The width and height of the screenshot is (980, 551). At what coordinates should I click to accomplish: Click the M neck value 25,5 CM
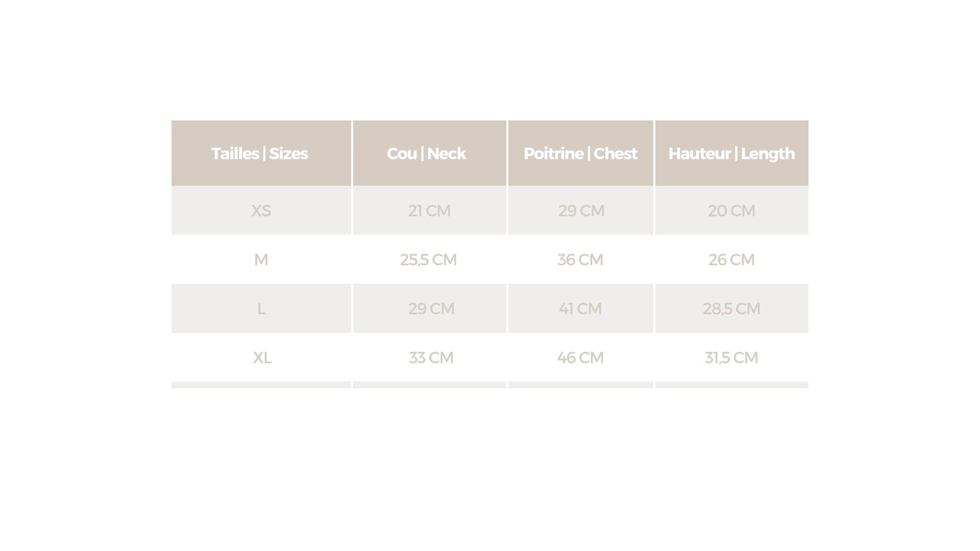[x=428, y=260]
